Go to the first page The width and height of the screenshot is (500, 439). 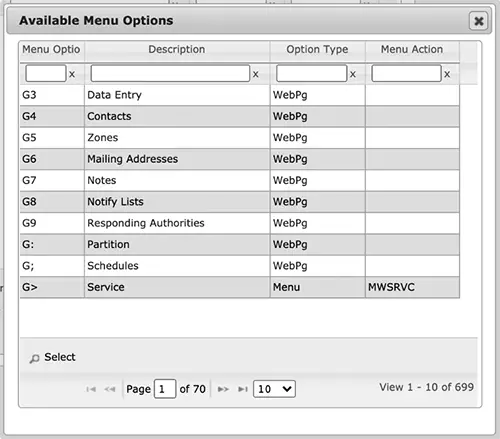91,389
